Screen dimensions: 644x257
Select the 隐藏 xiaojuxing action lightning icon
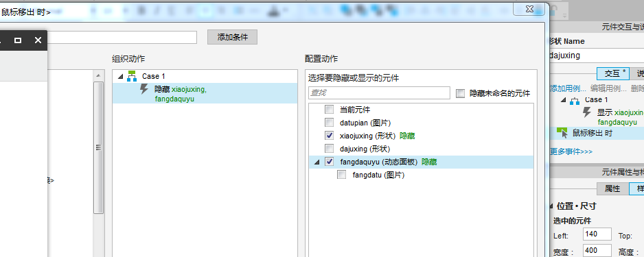[x=144, y=89]
